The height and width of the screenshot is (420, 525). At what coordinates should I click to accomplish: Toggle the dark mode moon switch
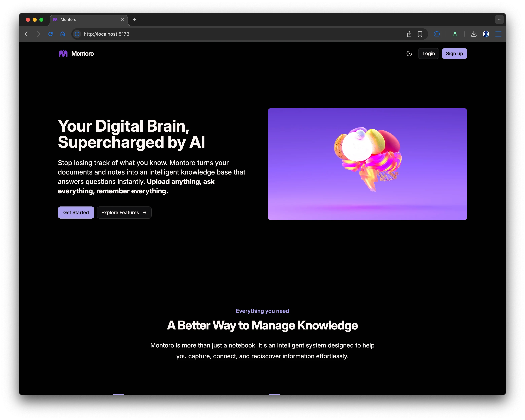point(409,53)
